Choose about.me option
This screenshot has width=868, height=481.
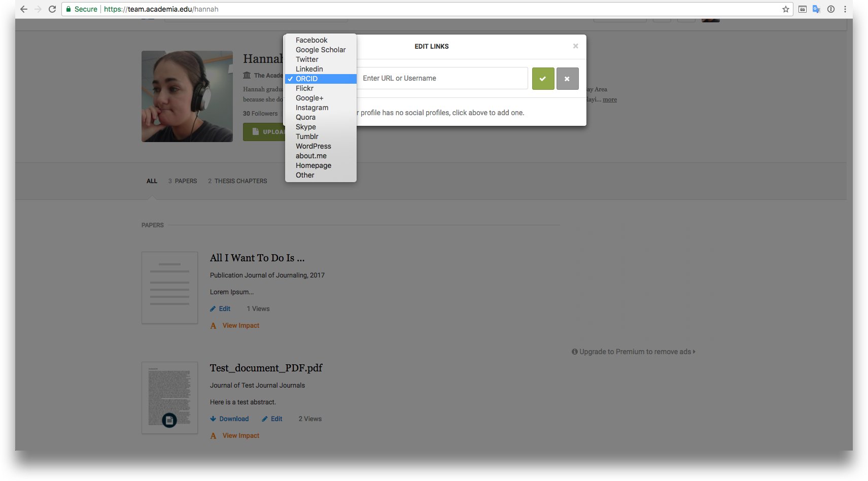321,156
